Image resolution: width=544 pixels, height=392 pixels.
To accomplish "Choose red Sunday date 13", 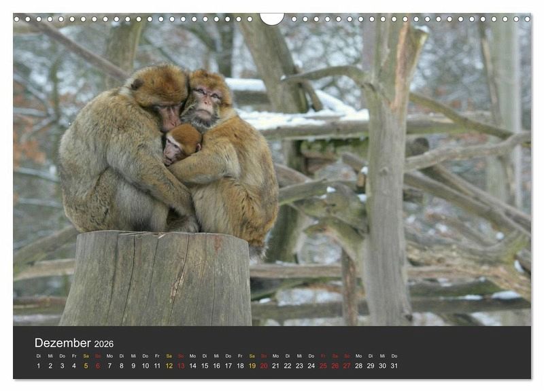I will tap(181, 366).
